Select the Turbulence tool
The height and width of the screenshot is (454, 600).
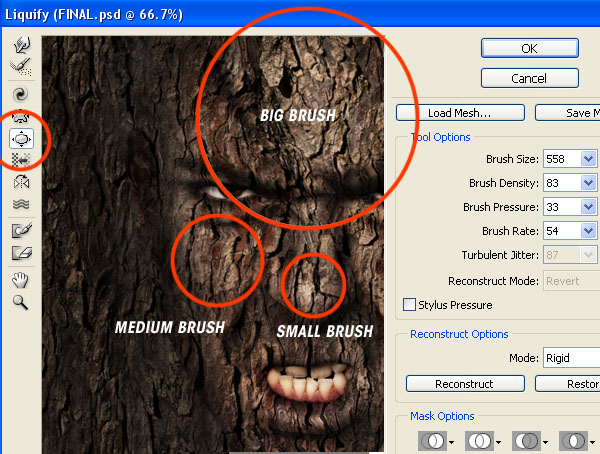pos(19,204)
